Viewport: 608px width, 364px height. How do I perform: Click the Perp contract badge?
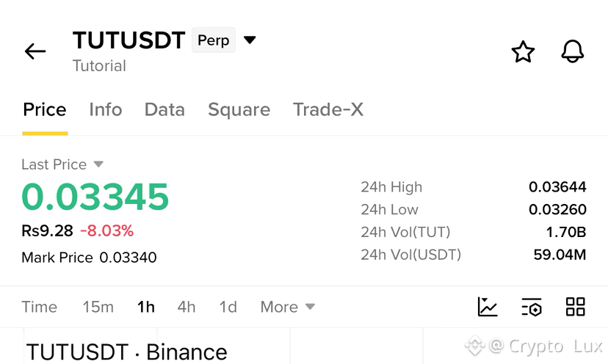214,40
